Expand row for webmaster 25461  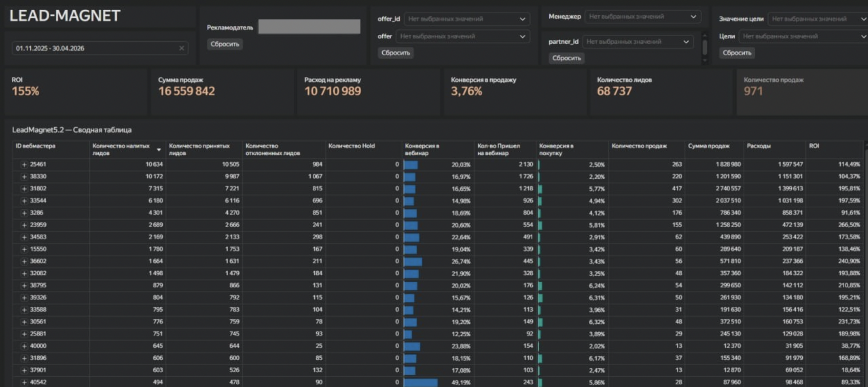[24, 164]
